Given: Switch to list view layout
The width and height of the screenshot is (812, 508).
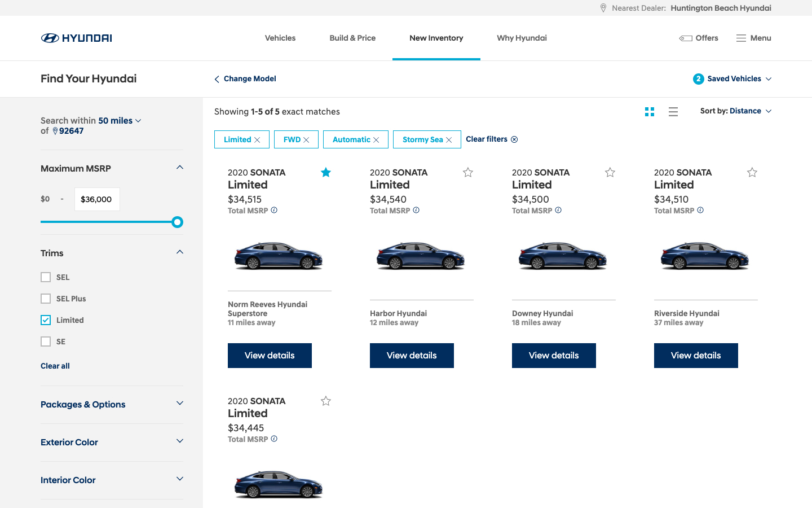Looking at the screenshot, I should [673, 112].
